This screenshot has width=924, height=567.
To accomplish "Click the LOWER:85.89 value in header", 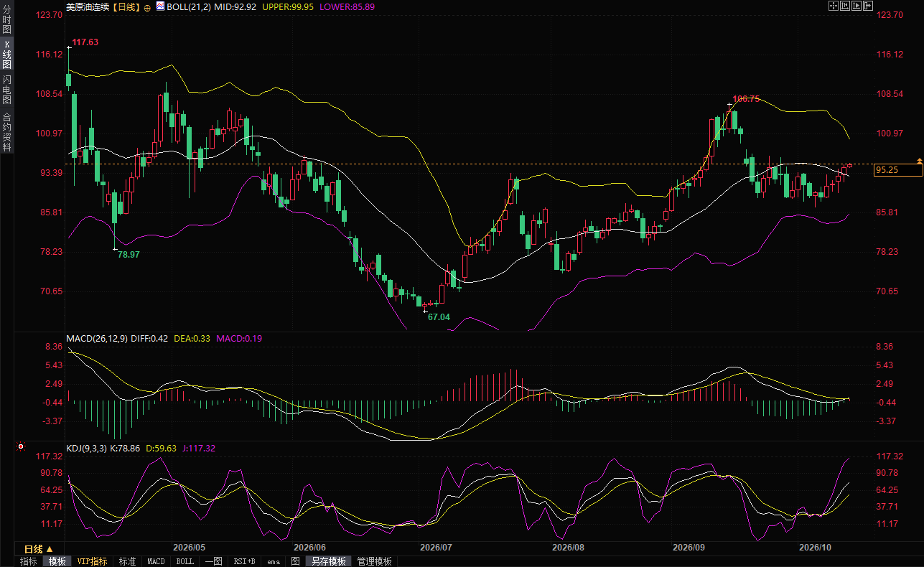I will (347, 6).
